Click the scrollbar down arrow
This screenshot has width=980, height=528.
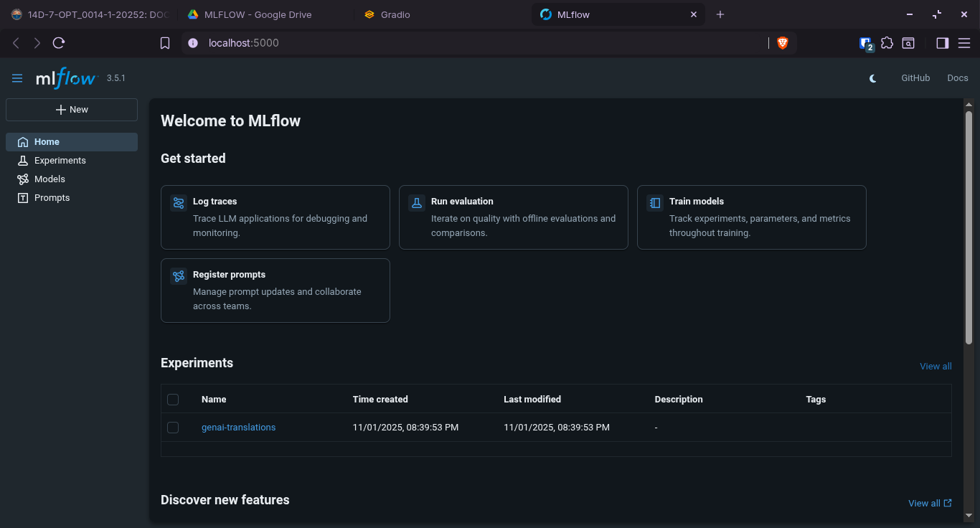click(x=969, y=515)
